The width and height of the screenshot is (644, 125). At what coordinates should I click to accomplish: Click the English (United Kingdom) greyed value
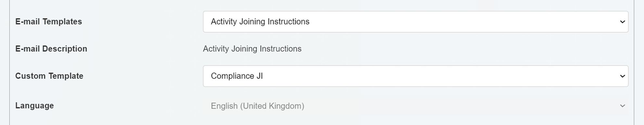point(257,106)
